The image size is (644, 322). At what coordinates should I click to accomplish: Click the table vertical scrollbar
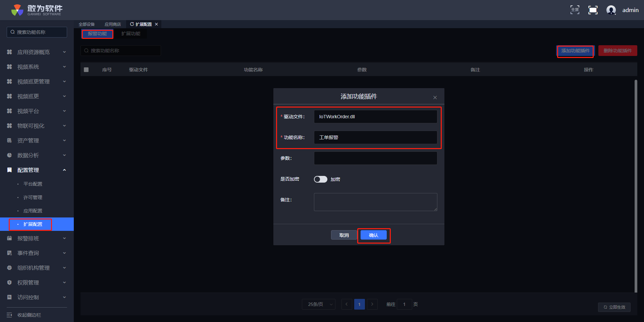tap(636, 186)
